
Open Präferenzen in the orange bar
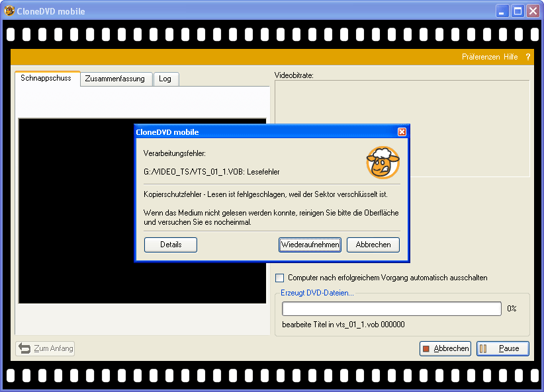pyautogui.click(x=480, y=57)
